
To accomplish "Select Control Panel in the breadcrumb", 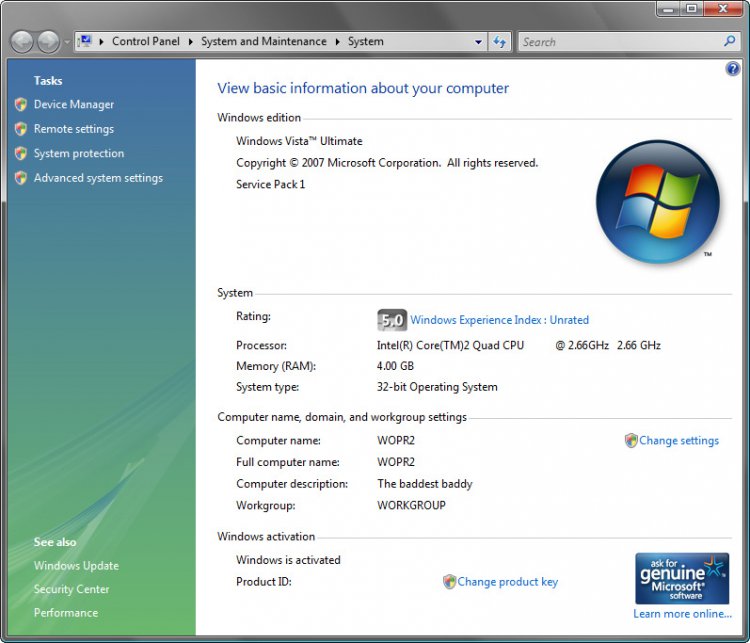I will [x=146, y=42].
